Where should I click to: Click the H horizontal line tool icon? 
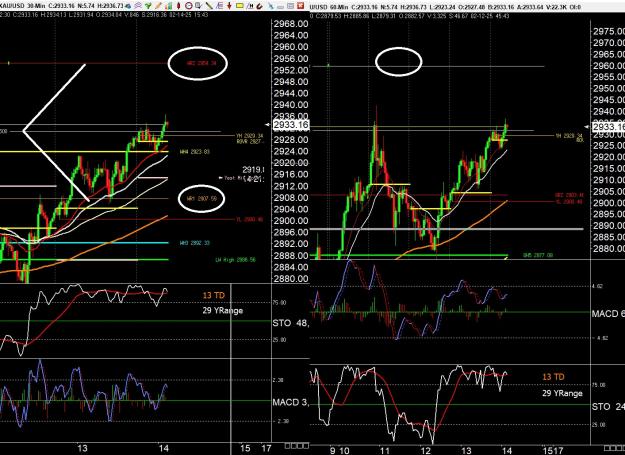[x=249, y=6]
